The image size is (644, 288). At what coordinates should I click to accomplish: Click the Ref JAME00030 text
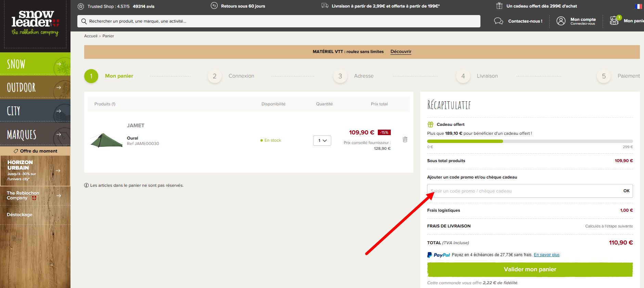[x=143, y=144]
